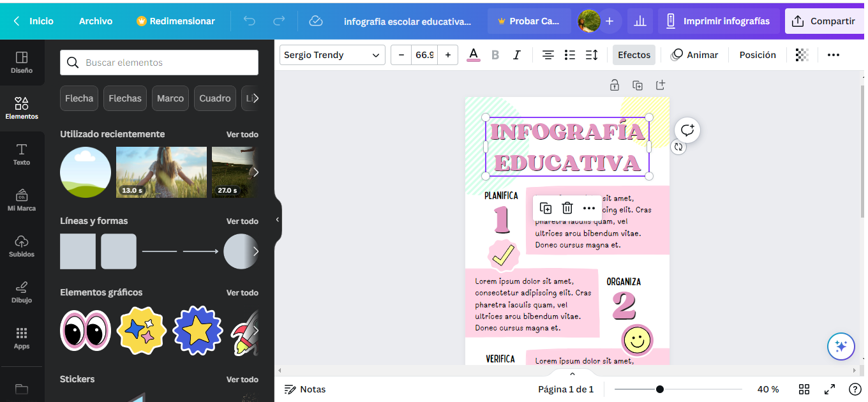
Task: Click Ver todo beside Elementos gráficos
Action: (x=243, y=292)
